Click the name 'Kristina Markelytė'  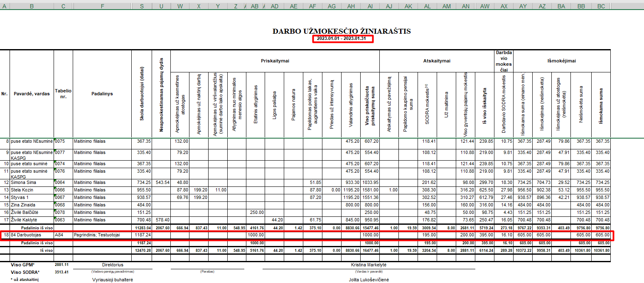tap(369, 265)
